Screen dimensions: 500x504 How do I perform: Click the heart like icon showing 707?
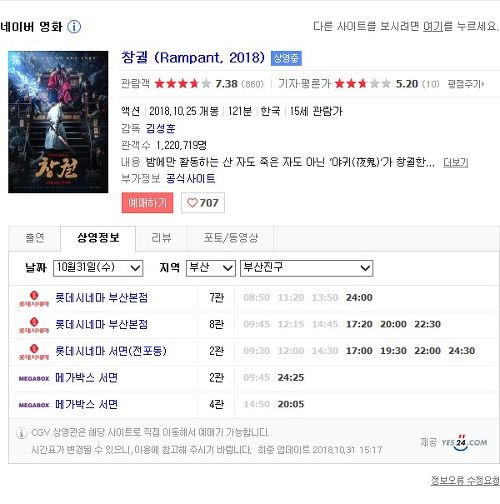[x=192, y=202]
